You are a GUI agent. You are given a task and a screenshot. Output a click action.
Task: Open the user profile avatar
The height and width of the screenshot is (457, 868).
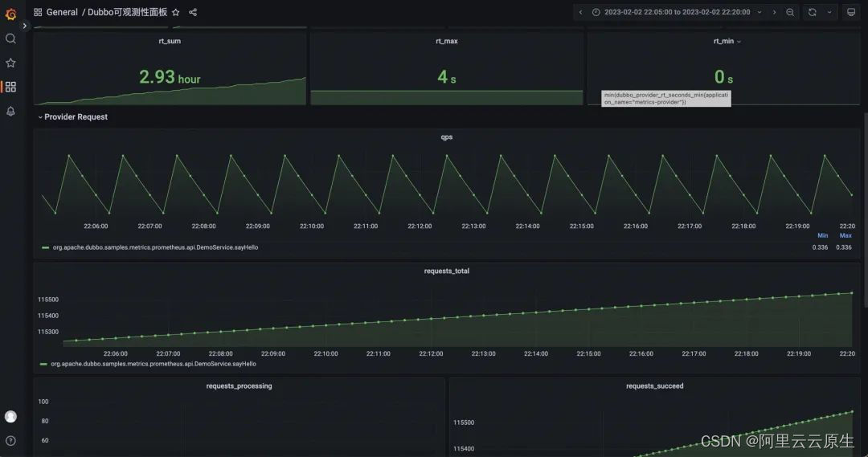coord(10,417)
